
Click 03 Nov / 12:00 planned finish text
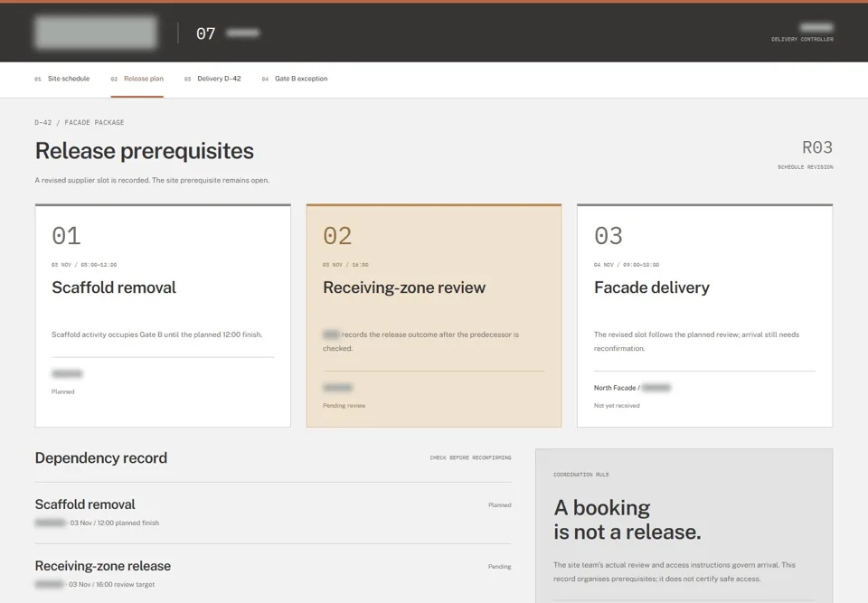pos(115,523)
